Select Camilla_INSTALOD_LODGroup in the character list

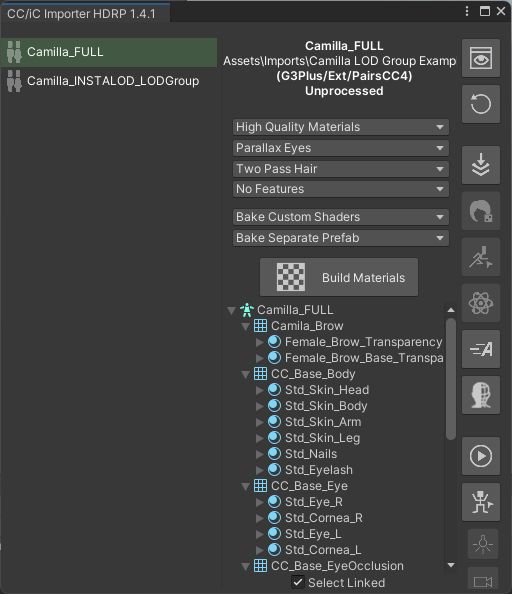pyautogui.click(x=109, y=81)
